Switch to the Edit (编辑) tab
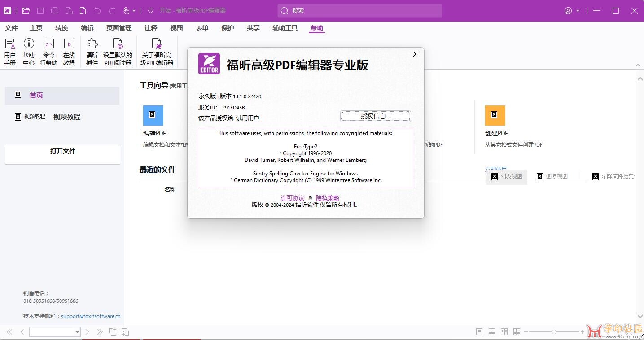Screen dimensions: 644x340 tap(87, 28)
